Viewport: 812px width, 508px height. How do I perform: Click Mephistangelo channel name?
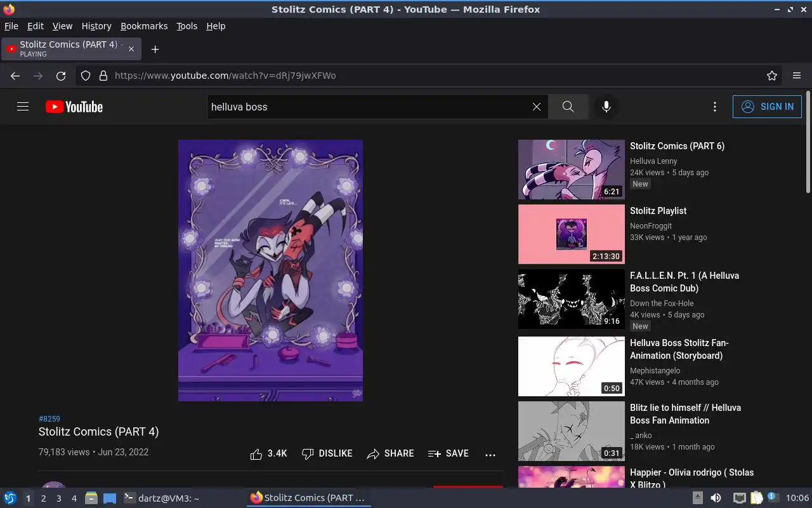click(655, 371)
